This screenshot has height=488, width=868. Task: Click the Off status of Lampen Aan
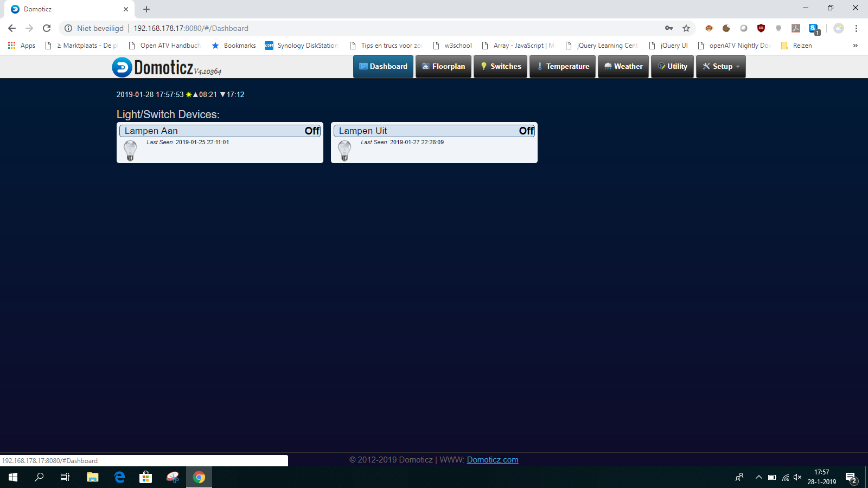coord(312,131)
